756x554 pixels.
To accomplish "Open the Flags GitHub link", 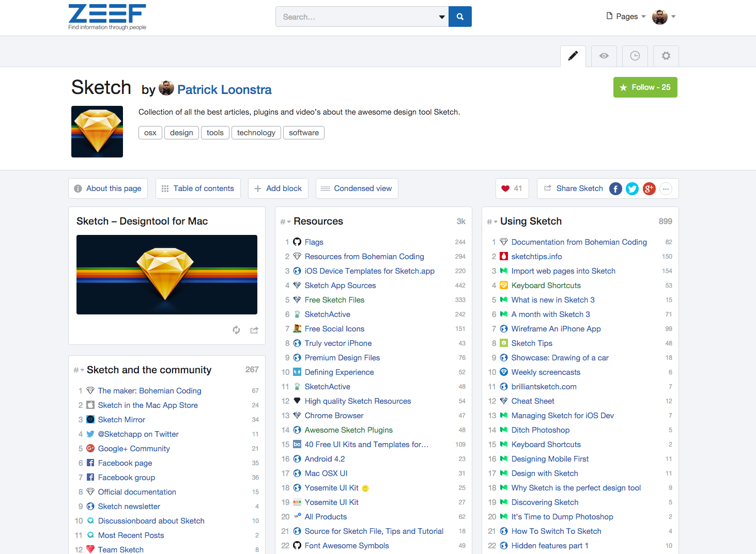I will click(x=314, y=242).
